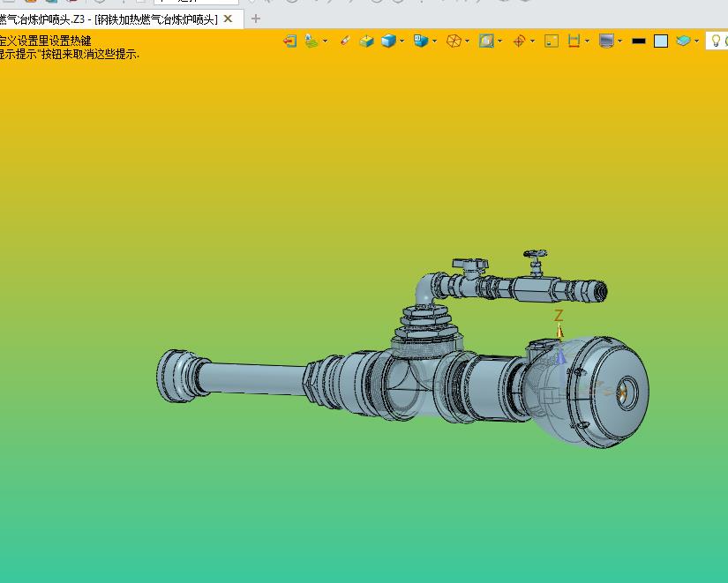Viewport: 728px width, 583px height.
Task: Click the gray monitor display icon
Action: [606, 41]
